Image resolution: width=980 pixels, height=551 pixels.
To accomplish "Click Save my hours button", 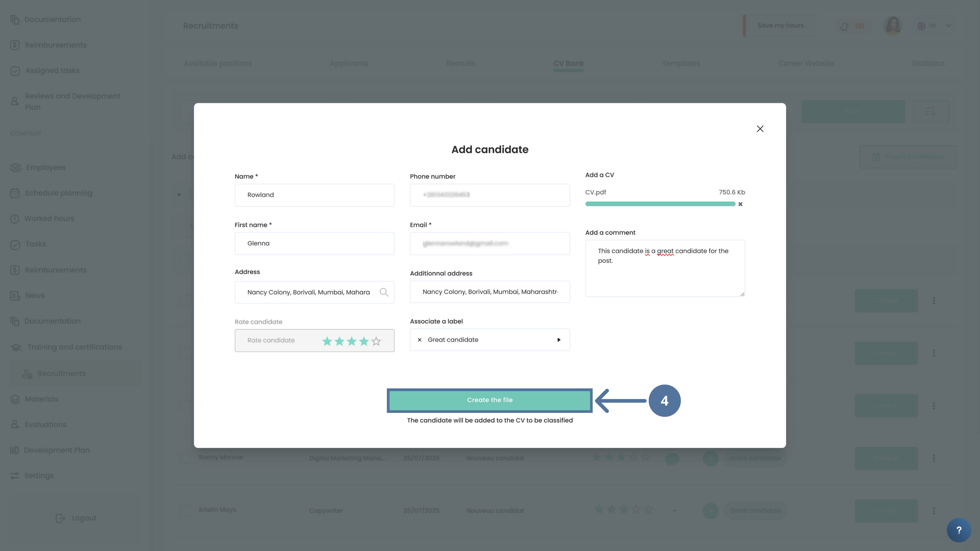I will pyautogui.click(x=780, y=26).
